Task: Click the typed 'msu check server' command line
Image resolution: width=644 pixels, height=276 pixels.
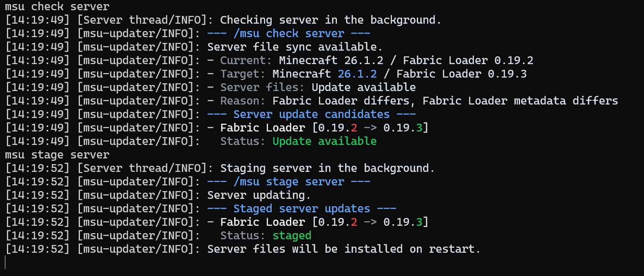Action: (x=57, y=7)
